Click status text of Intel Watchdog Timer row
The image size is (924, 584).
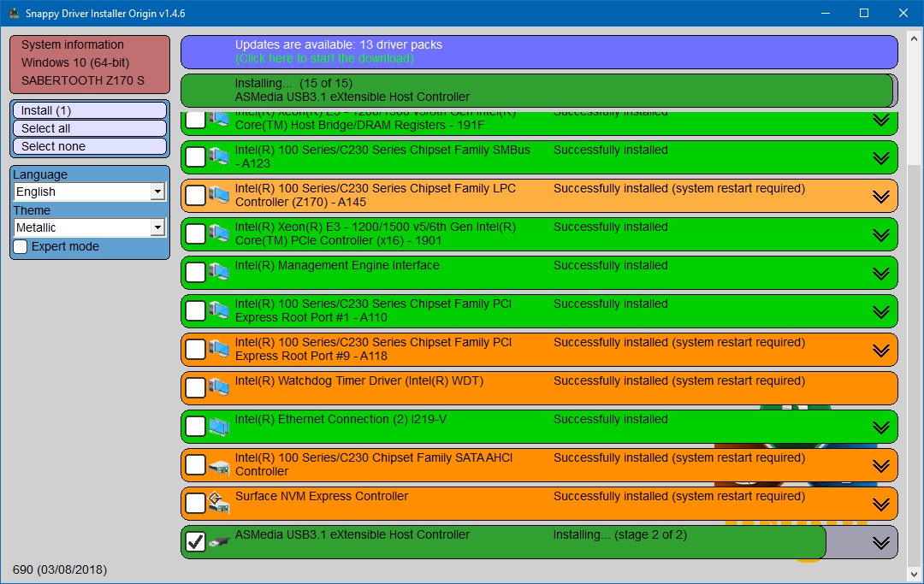(678, 380)
